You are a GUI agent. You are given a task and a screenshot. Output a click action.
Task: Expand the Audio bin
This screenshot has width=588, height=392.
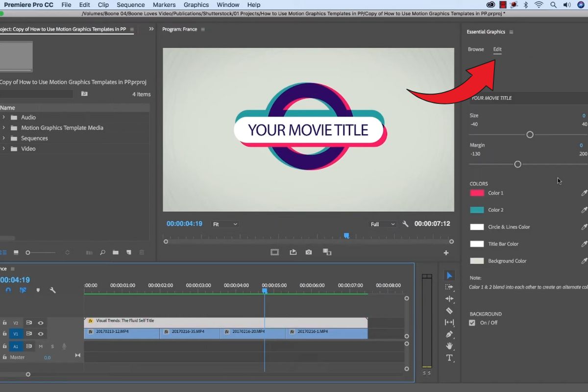pyautogui.click(x=3, y=118)
